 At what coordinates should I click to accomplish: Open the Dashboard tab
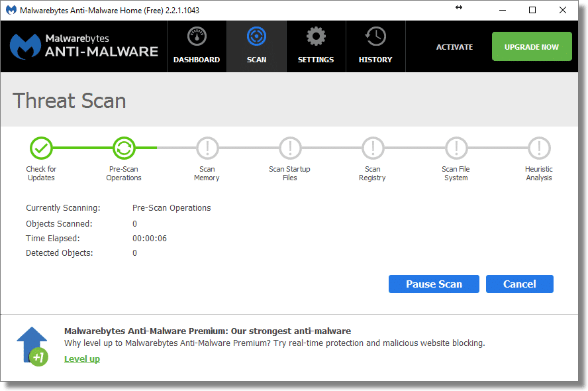point(197,46)
